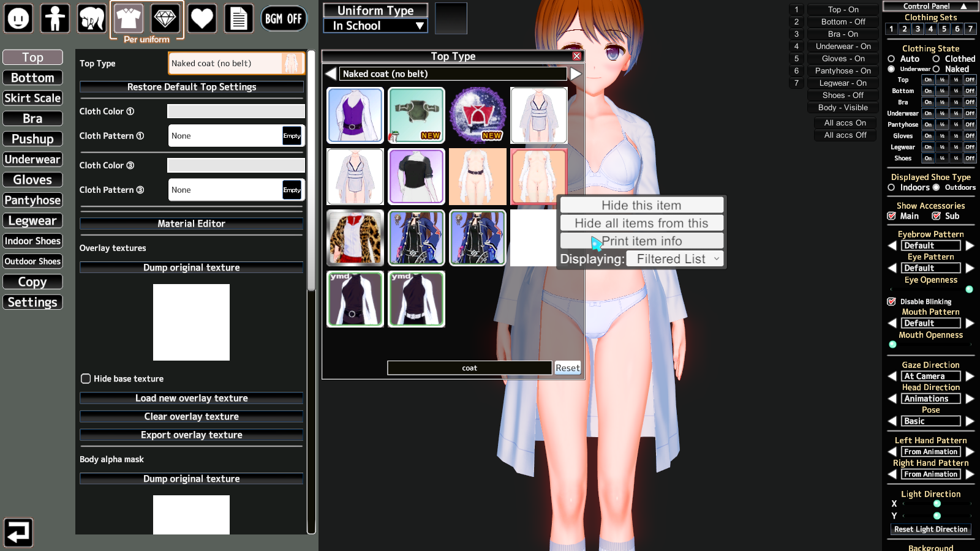Open the Accessories diamond icon
The height and width of the screenshot is (551, 980).
pos(165,18)
